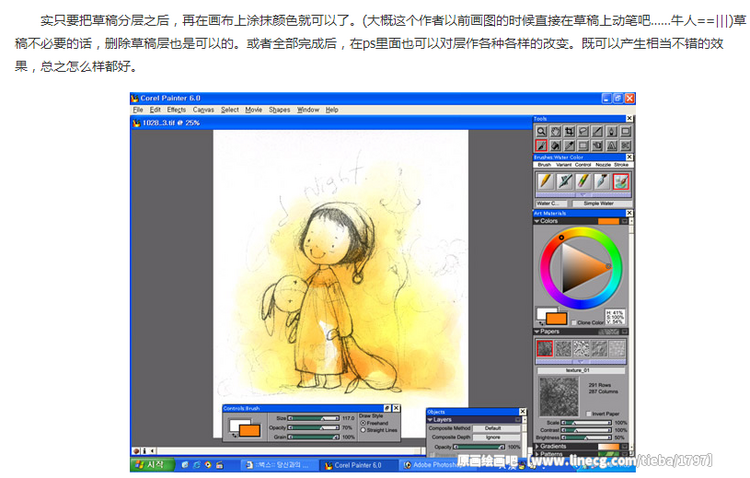Click the Grain slider in Controls
This screenshot has width=750, height=478.
[313, 437]
